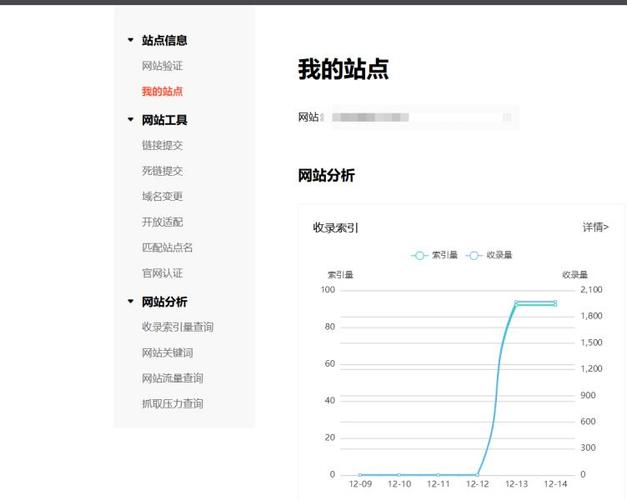Screen dimensions: 627x500
Task: Click 详情> link on 收录索引 card
Action: [x=595, y=227]
